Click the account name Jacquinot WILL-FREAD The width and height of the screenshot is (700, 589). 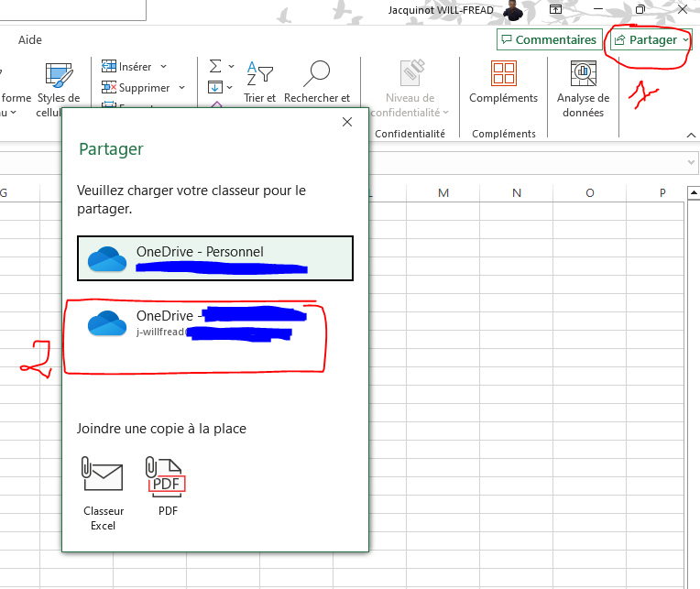(x=441, y=10)
